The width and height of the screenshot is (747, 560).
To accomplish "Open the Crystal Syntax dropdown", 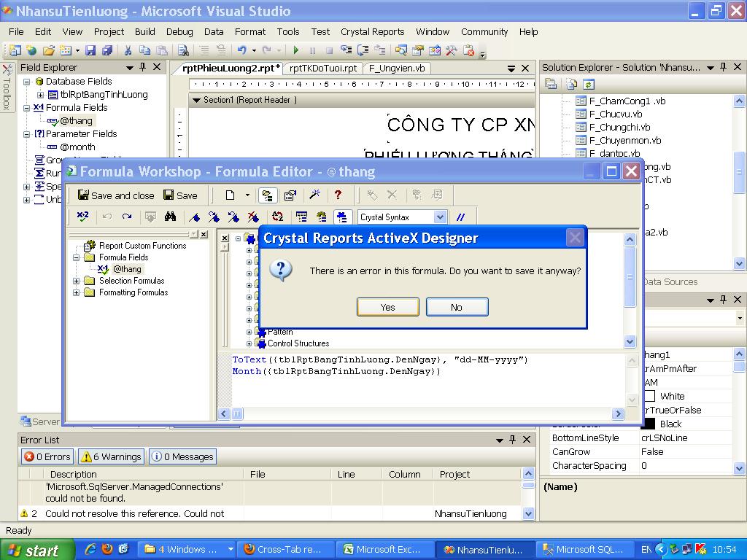I will point(440,217).
